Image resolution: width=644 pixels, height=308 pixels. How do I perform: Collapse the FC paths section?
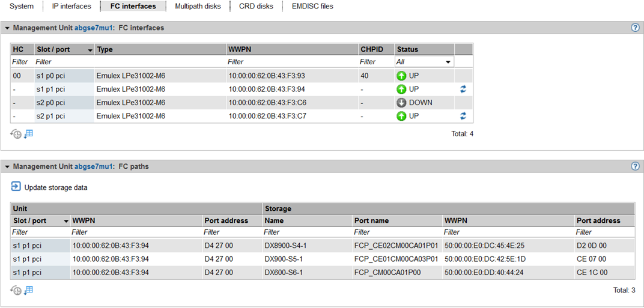7,167
